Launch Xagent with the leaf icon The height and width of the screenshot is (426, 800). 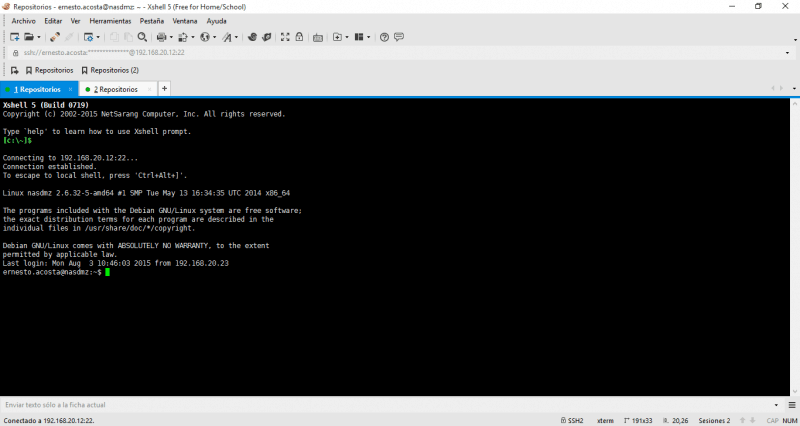pos(266,37)
